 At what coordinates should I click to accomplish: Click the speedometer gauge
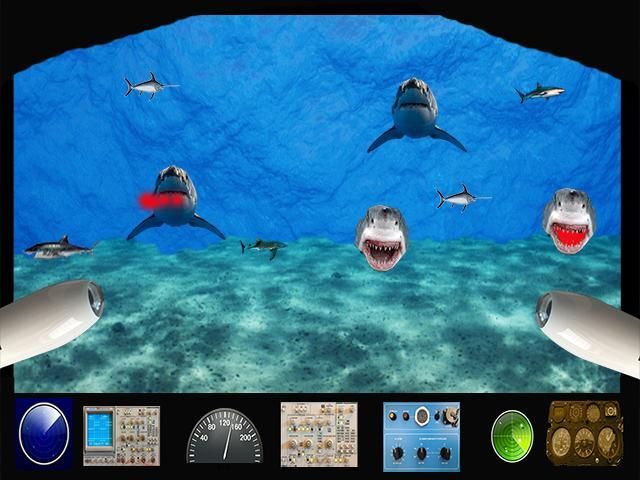coord(224,439)
